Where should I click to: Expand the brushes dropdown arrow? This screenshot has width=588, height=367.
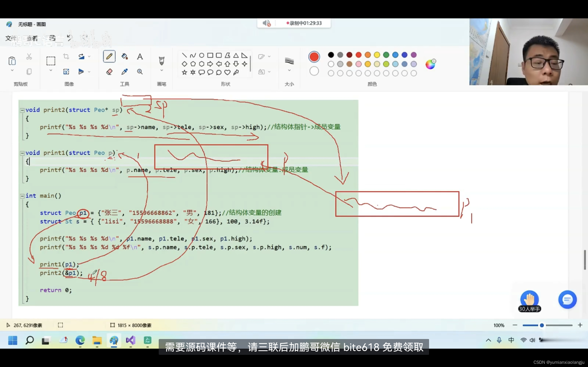coord(161,70)
